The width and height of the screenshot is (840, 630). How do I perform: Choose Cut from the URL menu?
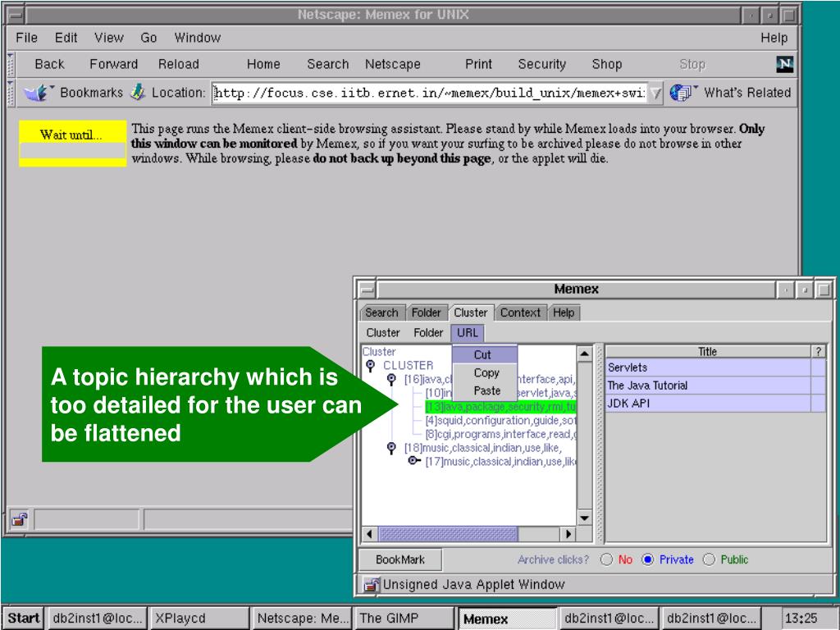click(x=485, y=354)
